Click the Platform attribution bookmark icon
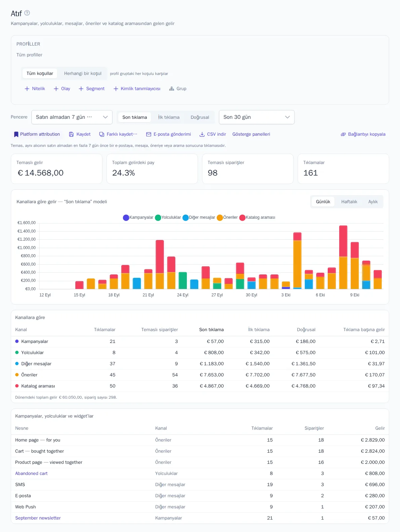This screenshot has height=532, width=400. coord(16,134)
